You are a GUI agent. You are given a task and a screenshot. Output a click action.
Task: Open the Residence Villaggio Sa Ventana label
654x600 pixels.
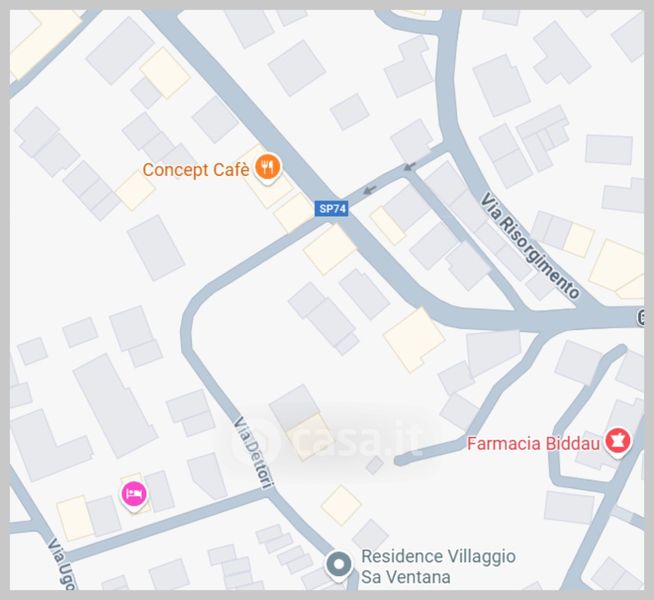coord(438,567)
